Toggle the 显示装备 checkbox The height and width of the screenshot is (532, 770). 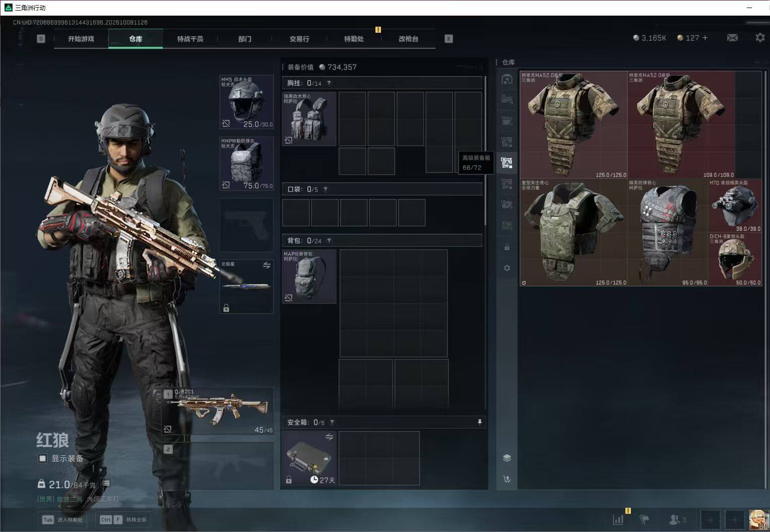pos(43,458)
